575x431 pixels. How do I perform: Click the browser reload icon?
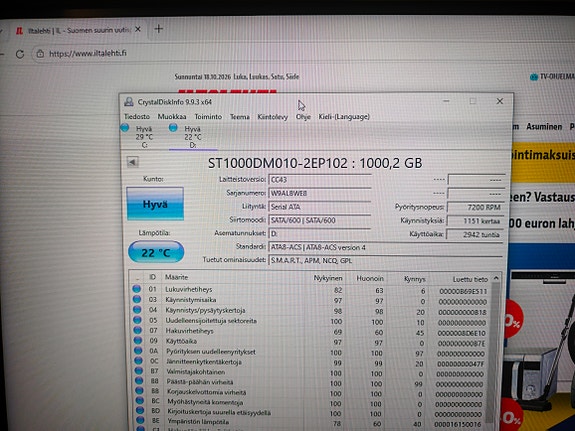coord(20,54)
